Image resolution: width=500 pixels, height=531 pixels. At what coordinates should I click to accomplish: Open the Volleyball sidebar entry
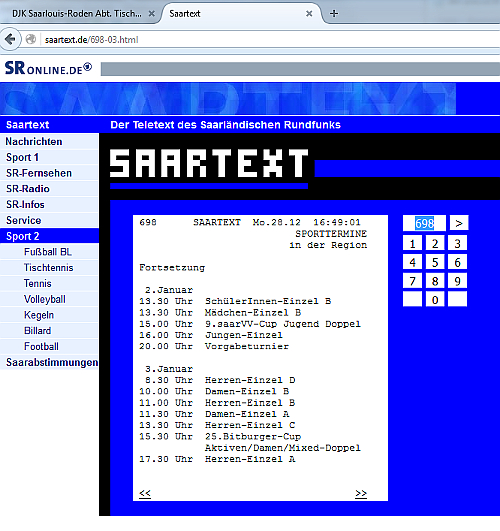[x=49, y=299]
